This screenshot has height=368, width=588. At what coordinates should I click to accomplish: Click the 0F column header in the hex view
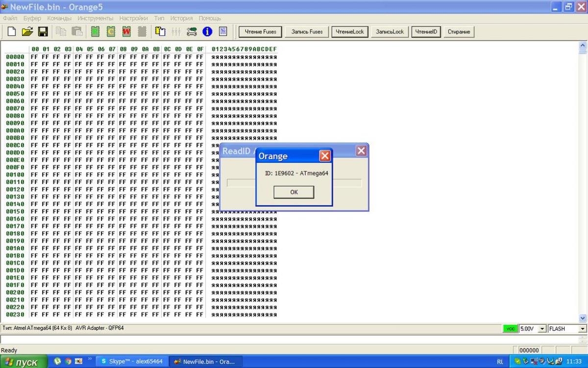[200, 49]
